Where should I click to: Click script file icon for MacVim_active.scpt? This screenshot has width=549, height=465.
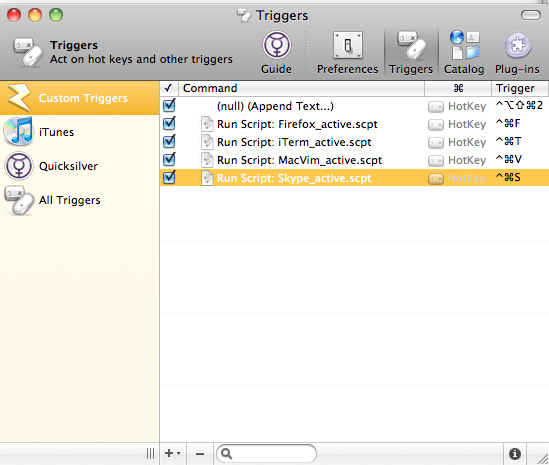tap(207, 160)
